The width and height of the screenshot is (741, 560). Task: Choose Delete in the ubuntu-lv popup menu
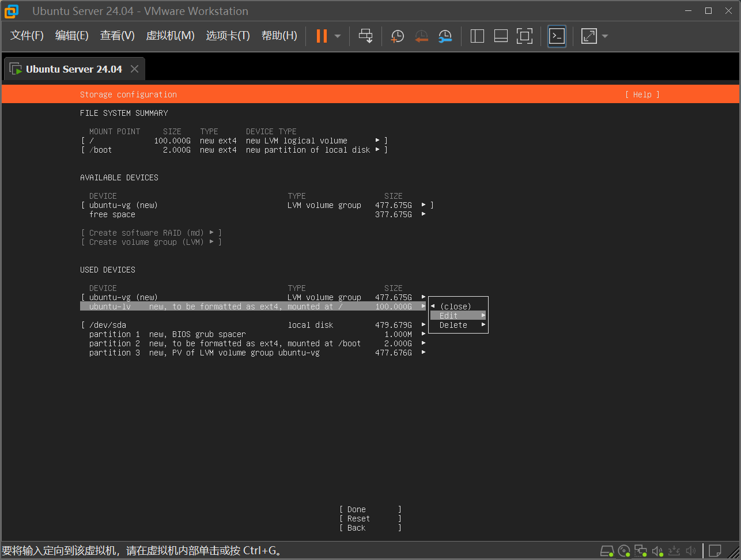(x=458, y=325)
